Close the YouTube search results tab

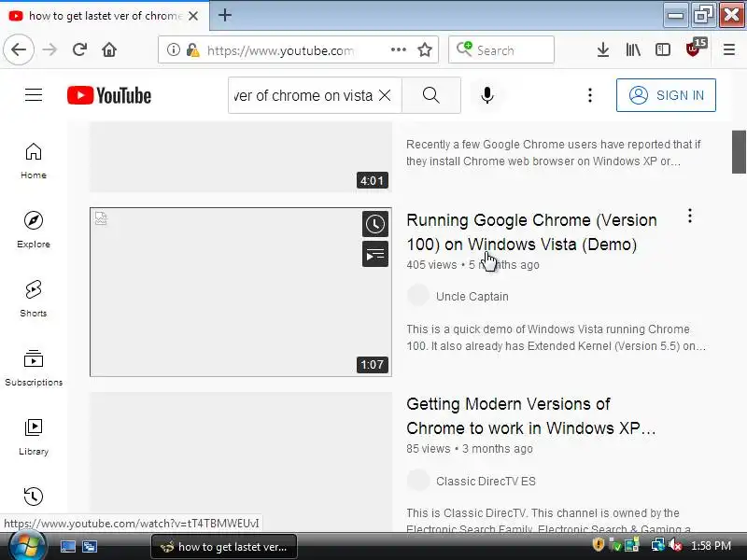click(193, 16)
